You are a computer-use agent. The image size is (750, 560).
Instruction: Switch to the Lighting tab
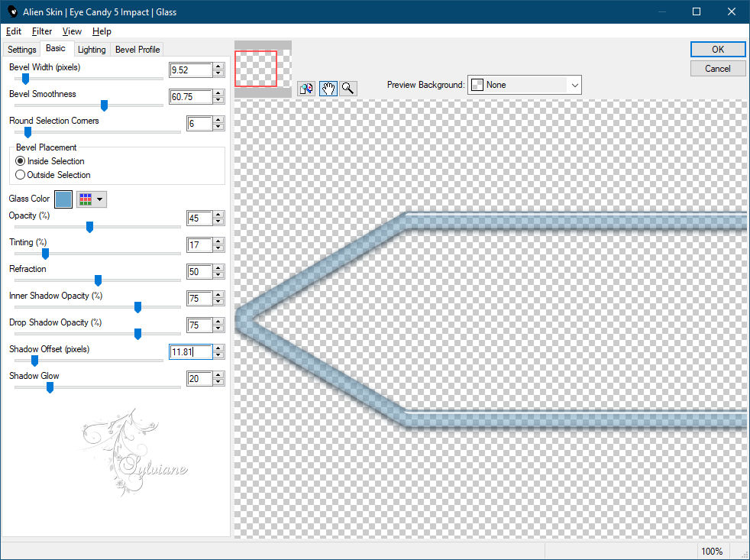tap(92, 50)
